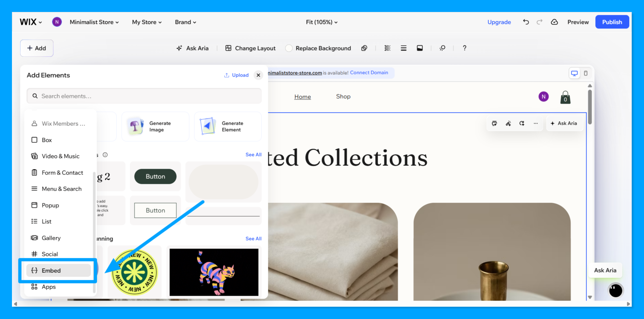Click the Generate Element card
This screenshot has height=319, width=644.
228,127
